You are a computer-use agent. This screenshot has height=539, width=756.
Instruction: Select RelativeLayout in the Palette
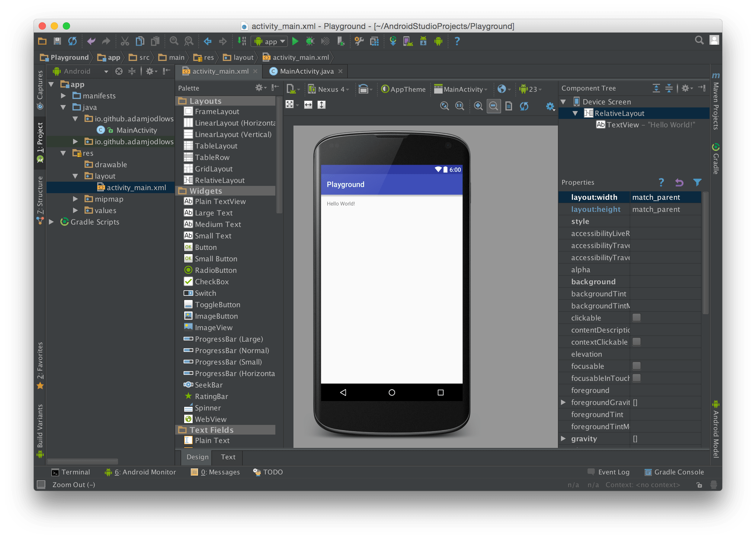214,180
